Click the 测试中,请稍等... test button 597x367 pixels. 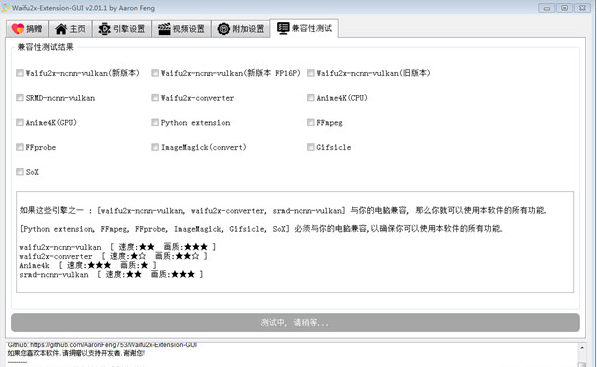pos(295,322)
